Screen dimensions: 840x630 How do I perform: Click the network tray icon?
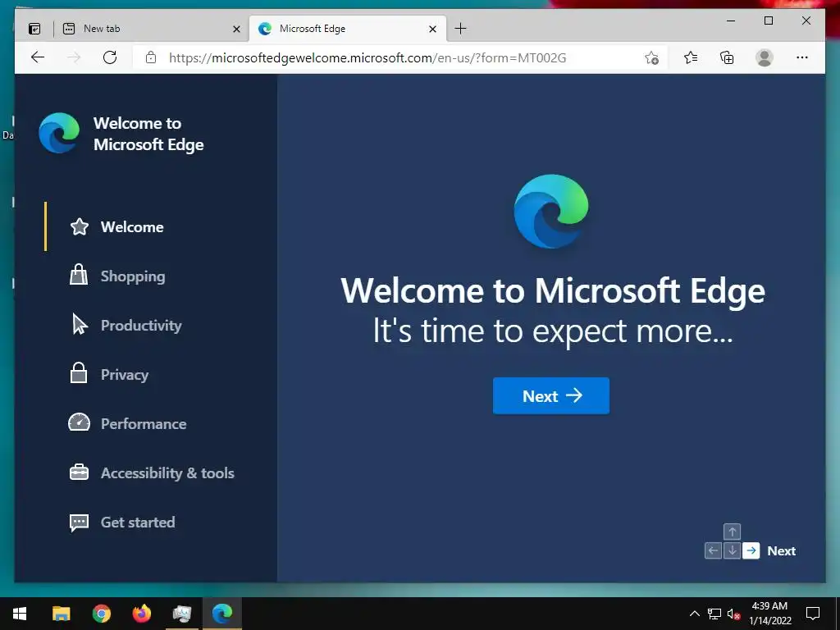[x=714, y=614]
